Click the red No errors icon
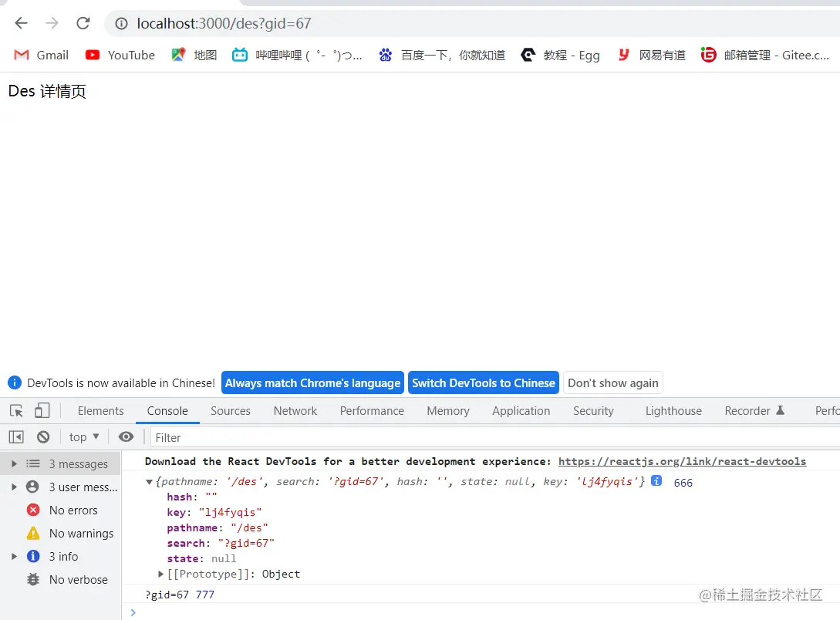840x620 pixels. click(x=33, y=510)
